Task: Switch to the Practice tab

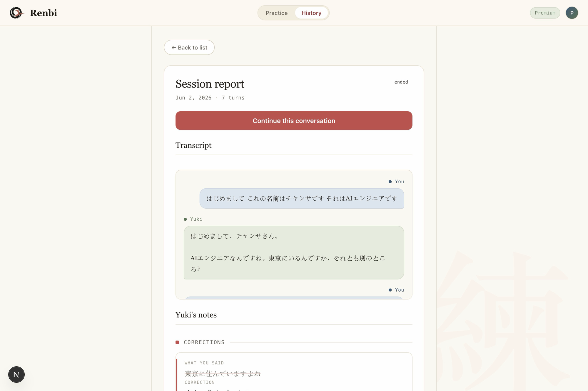Action: (276, 13)
